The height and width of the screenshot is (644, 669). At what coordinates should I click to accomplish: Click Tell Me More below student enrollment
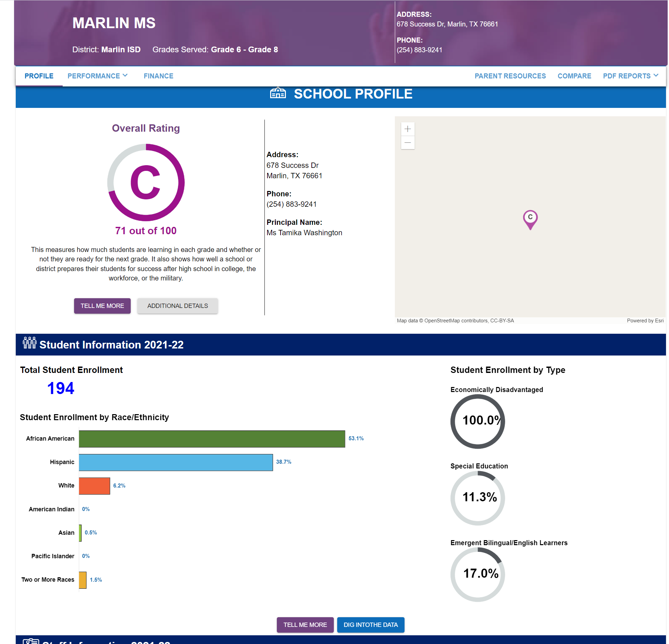305,625
